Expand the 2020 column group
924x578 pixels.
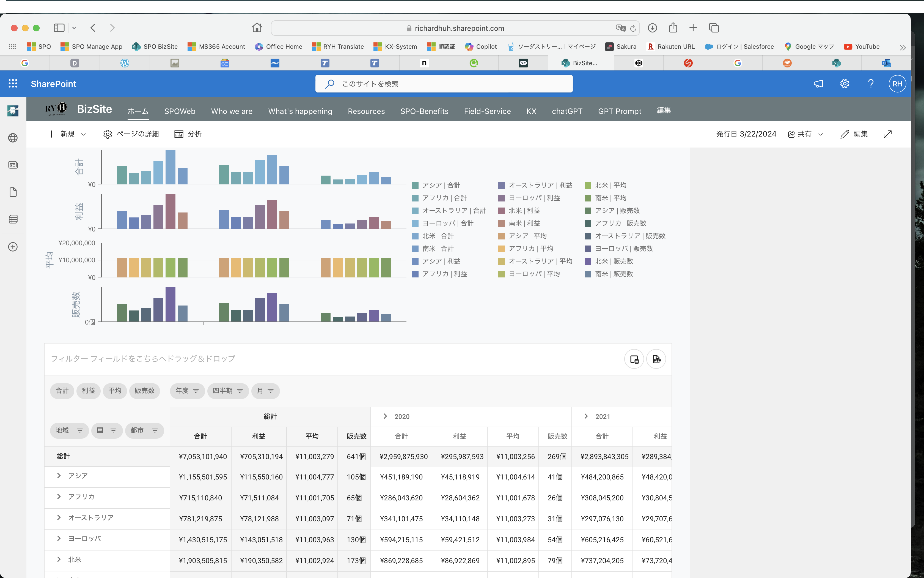385,416
